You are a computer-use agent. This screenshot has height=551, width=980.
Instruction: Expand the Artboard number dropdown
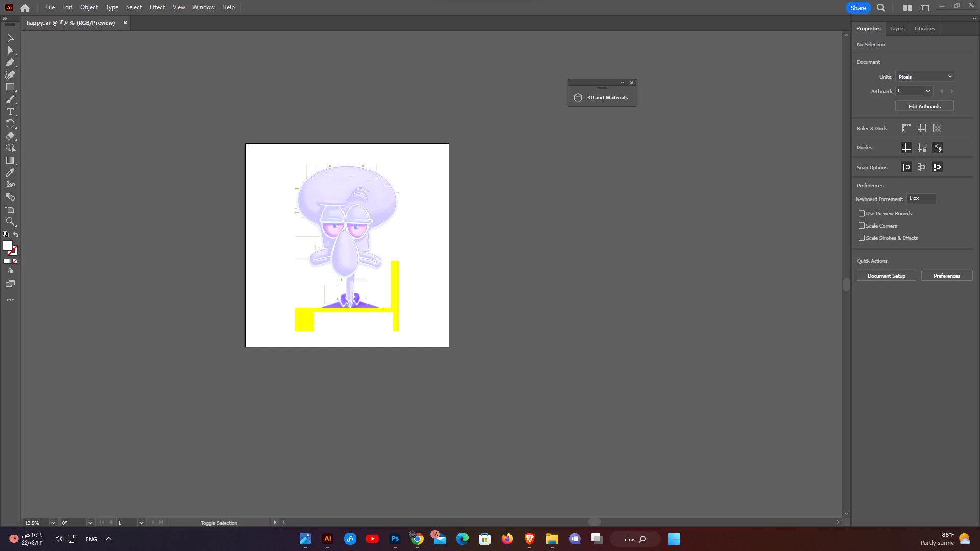tap(928, 91)
